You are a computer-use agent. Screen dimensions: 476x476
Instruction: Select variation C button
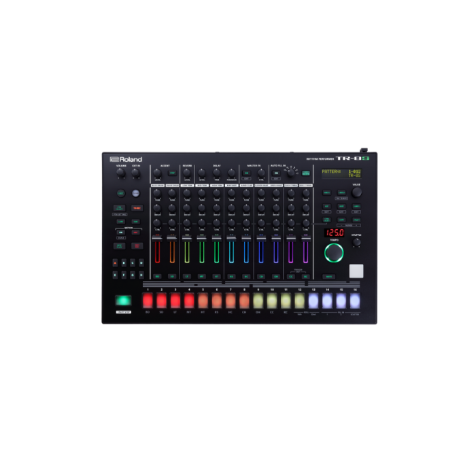133,263
